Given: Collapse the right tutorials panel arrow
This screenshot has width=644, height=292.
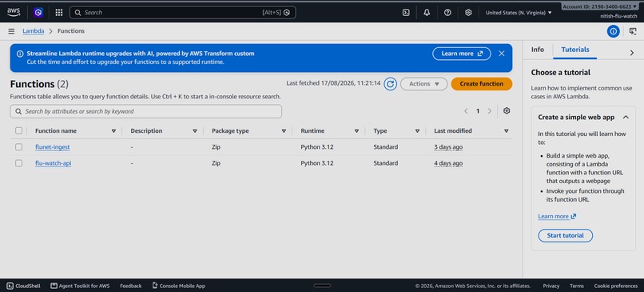Looking at the screenshot, I should (632, 53).
